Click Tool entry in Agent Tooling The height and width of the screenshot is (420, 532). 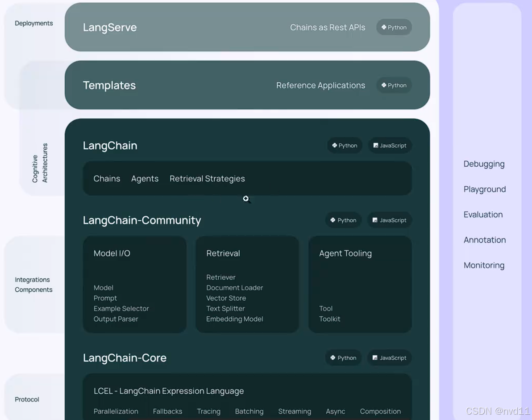(326, 308)
